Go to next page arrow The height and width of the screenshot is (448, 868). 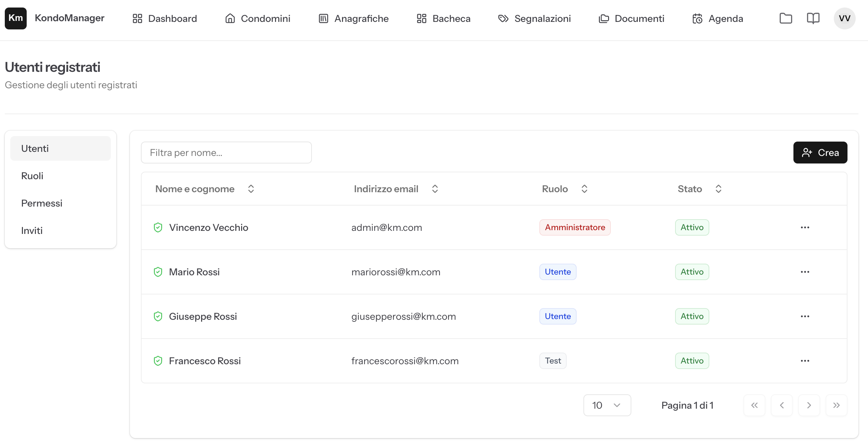(x=809, y=405)
